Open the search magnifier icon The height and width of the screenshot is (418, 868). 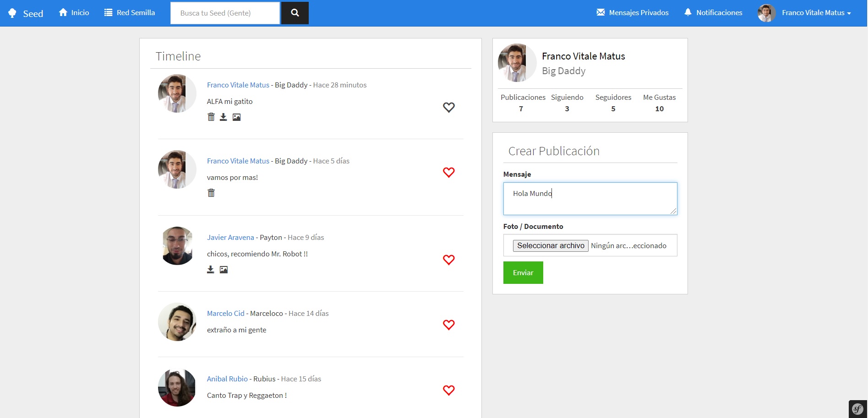(x=295, y=13)
